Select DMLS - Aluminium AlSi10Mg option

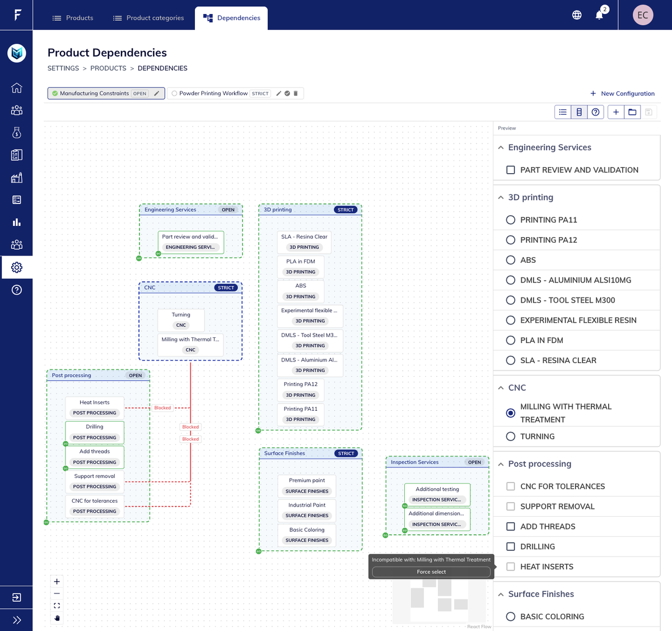pos(511,280)
